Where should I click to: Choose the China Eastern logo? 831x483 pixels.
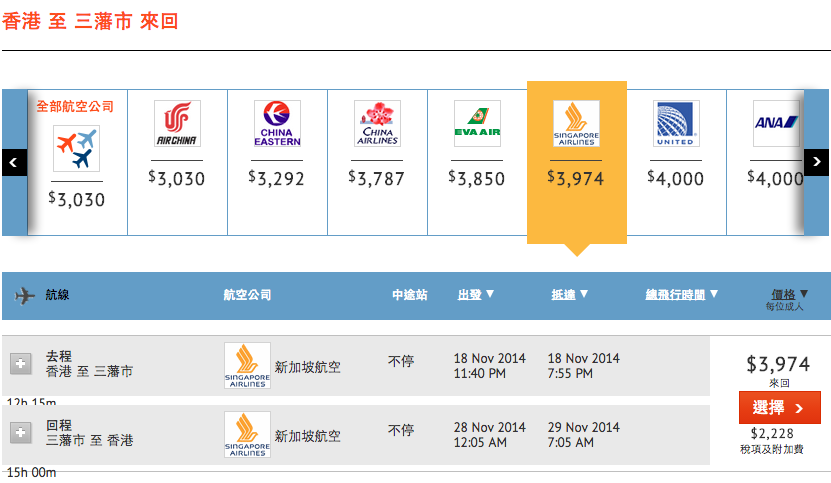[277, 124]
